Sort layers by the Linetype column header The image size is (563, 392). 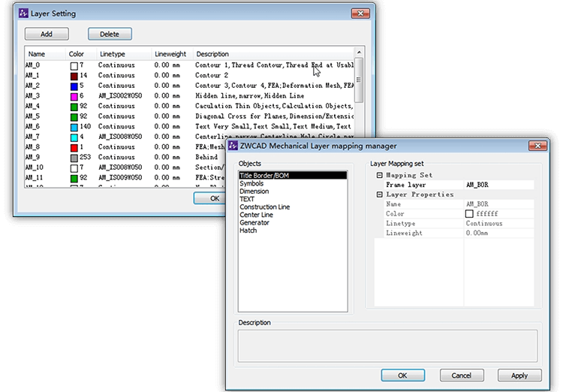point(113,54)
